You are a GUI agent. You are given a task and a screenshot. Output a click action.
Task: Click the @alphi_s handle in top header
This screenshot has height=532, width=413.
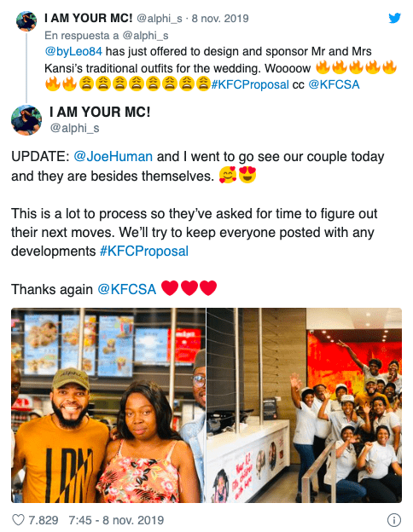pos(160,18)
